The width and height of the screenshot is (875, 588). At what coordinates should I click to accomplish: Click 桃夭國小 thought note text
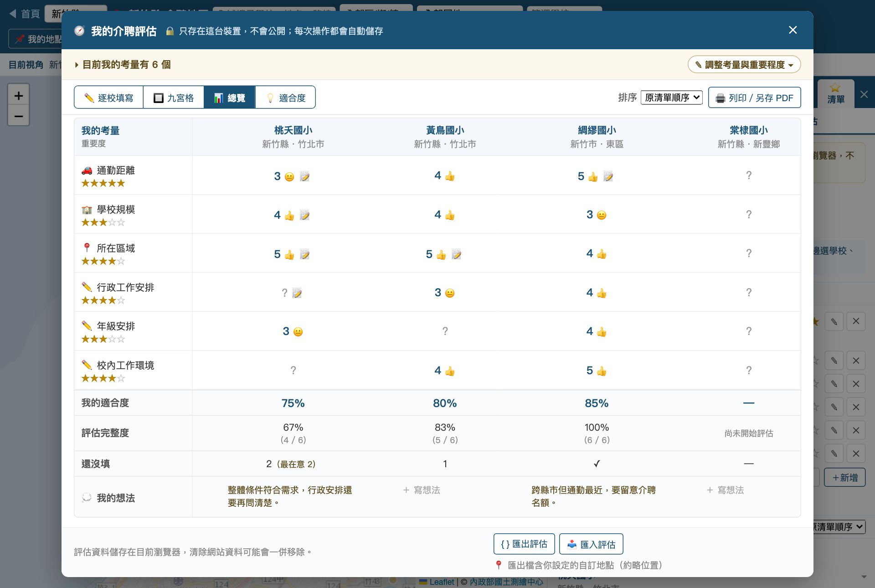290,496
